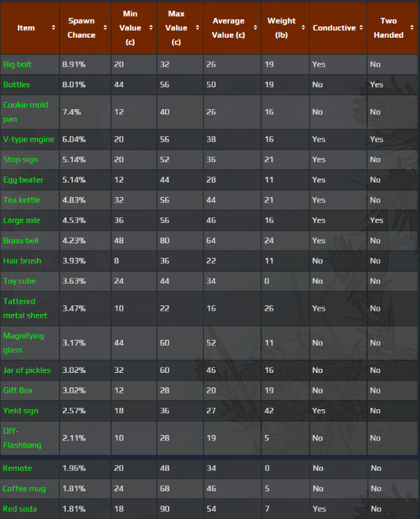Open the Cookie mold pan link
The image size is (420, 519).
(x=25, y=112)
